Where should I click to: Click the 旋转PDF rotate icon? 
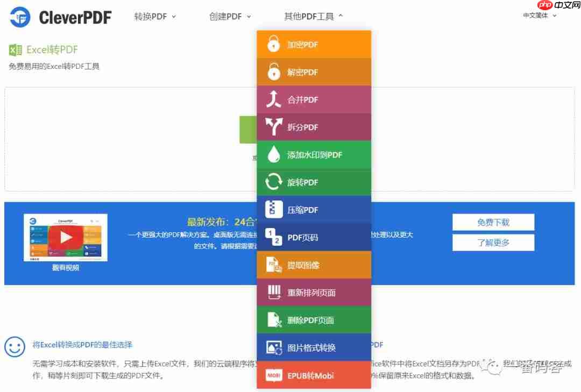point(273,182)
